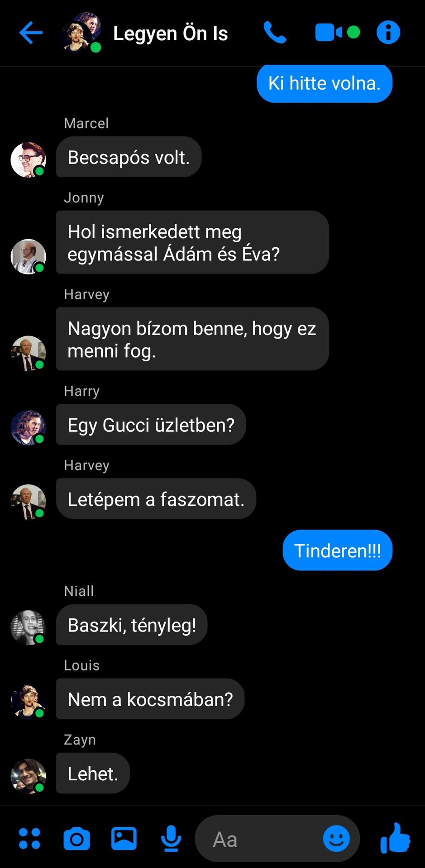The width and height of the screenshot is (425, 868).
Task: Open the four-dot more apps menu
Action: tap(29, 839)
